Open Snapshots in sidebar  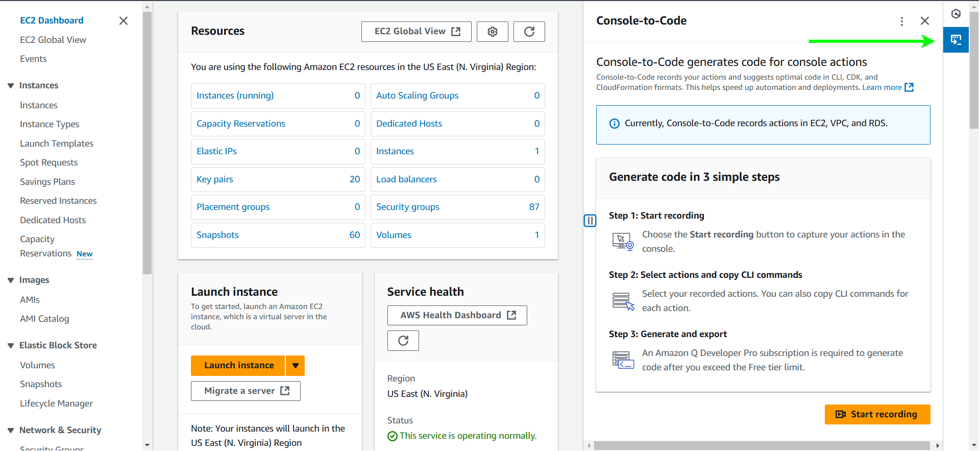coord(41,384)
